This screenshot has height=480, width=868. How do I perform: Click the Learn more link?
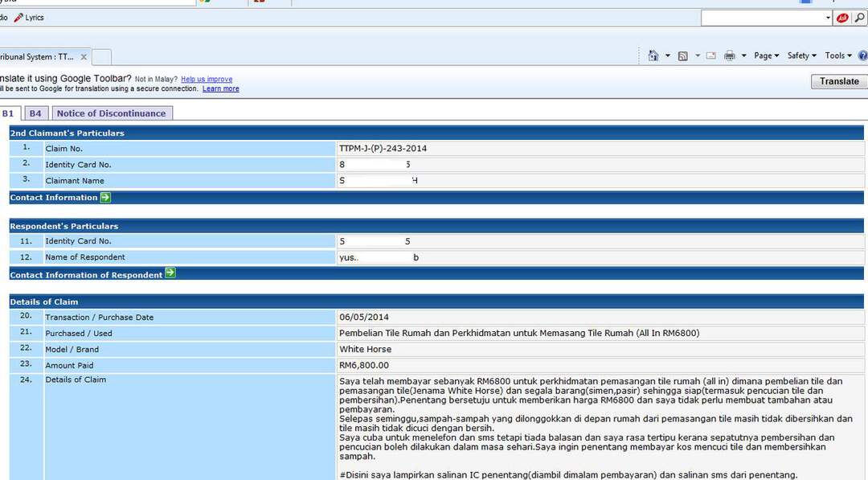click(x=220, y=88)
